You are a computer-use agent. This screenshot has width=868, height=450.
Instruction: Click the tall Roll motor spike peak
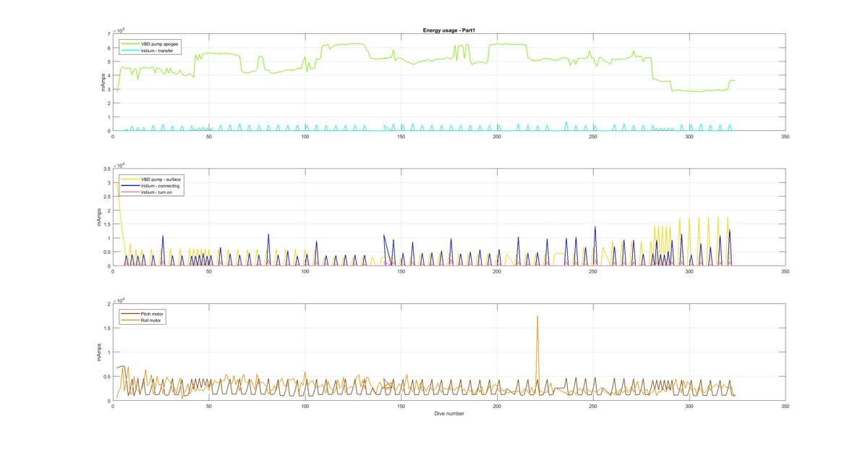[537, 315]
